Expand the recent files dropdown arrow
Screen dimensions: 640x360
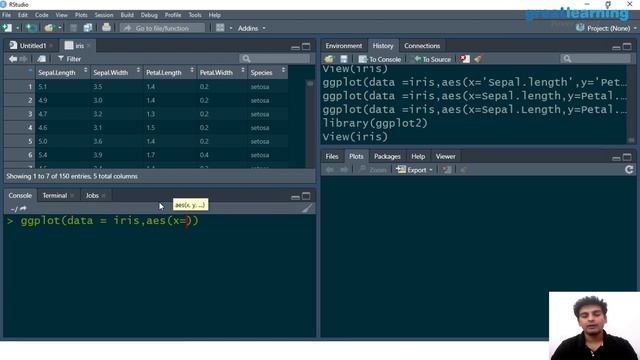coord(60,28)
